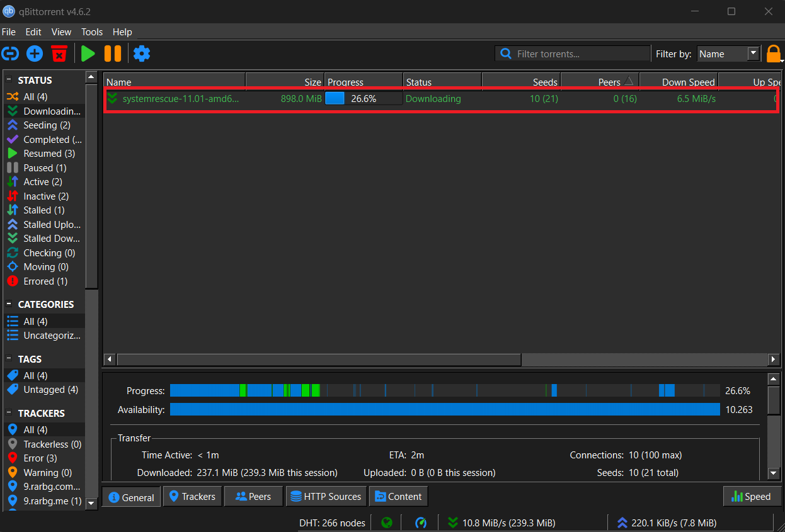
Task: Filter by Stalled (1) status
Action: pyautogui.click(x=44, y=210)
